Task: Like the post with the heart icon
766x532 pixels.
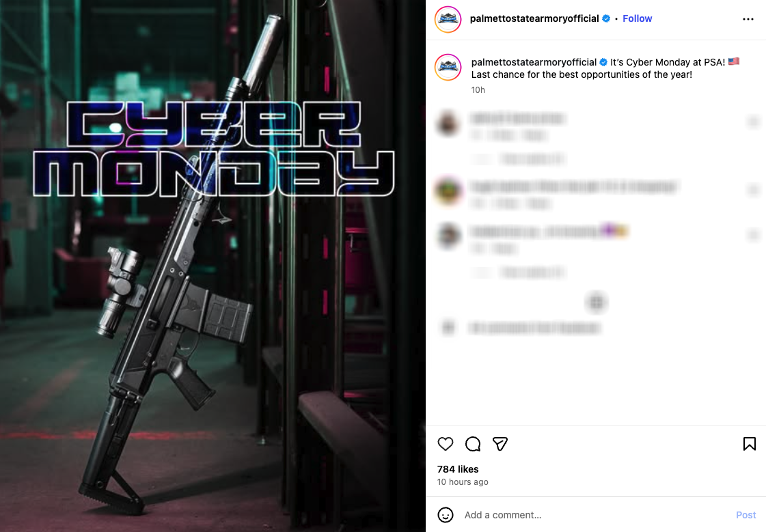Action: [445, 444]
